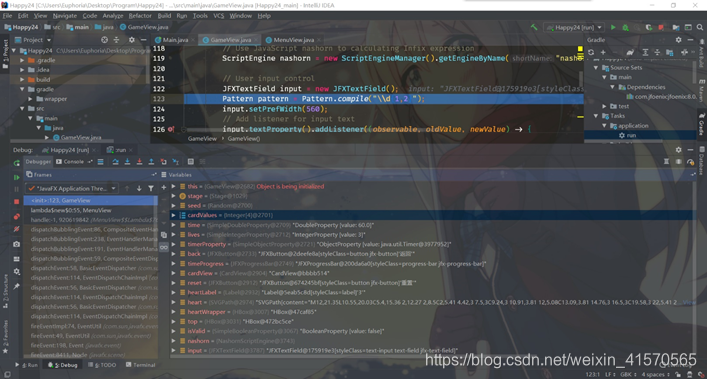The height and width of the screenshot is (379, 707).
Task: Open Search Everywhere magnifier icon
Action: pos(699,27)
